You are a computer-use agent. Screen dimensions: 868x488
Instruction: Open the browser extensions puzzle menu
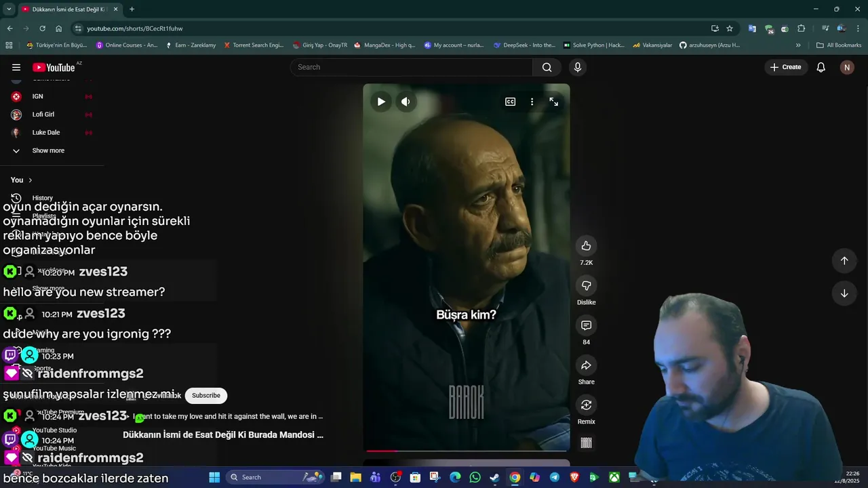[x=801, y=28]
